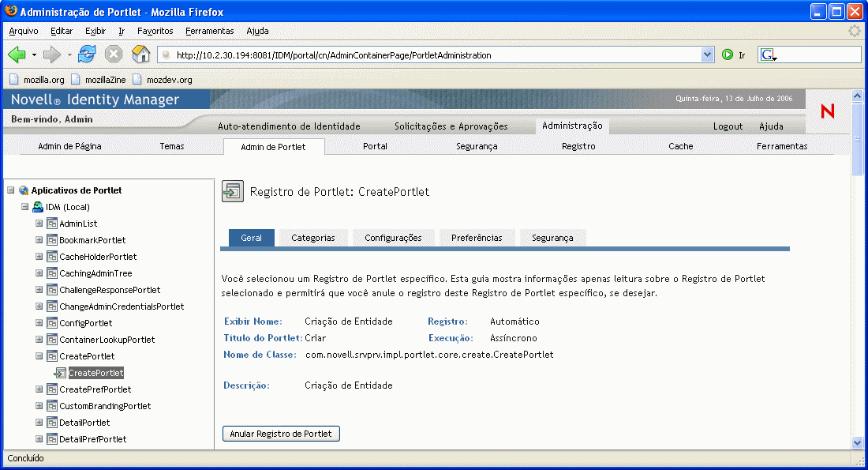Click the Novell N logo
The height and width of the screenshot is (470, 868).
(x=828, y=111)
